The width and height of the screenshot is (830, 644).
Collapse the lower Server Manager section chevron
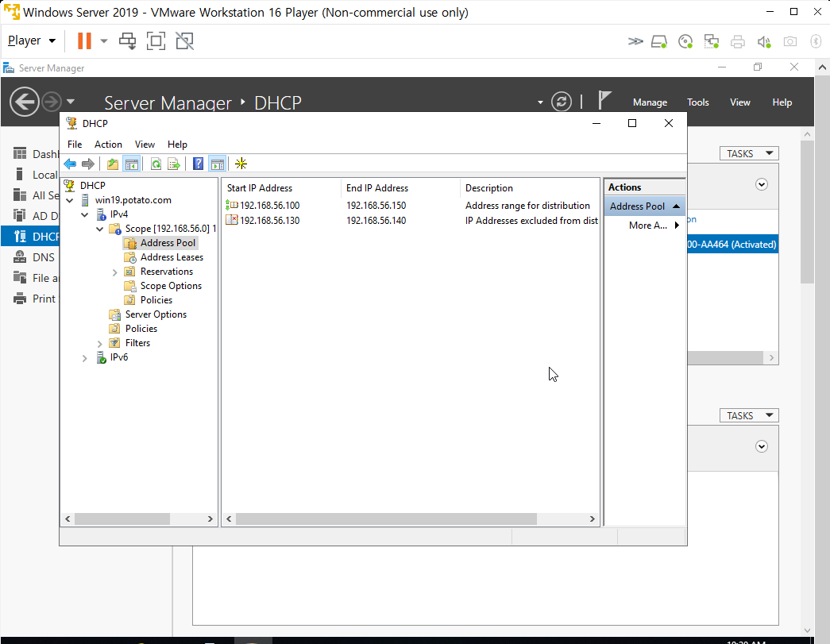pos(762,446)
